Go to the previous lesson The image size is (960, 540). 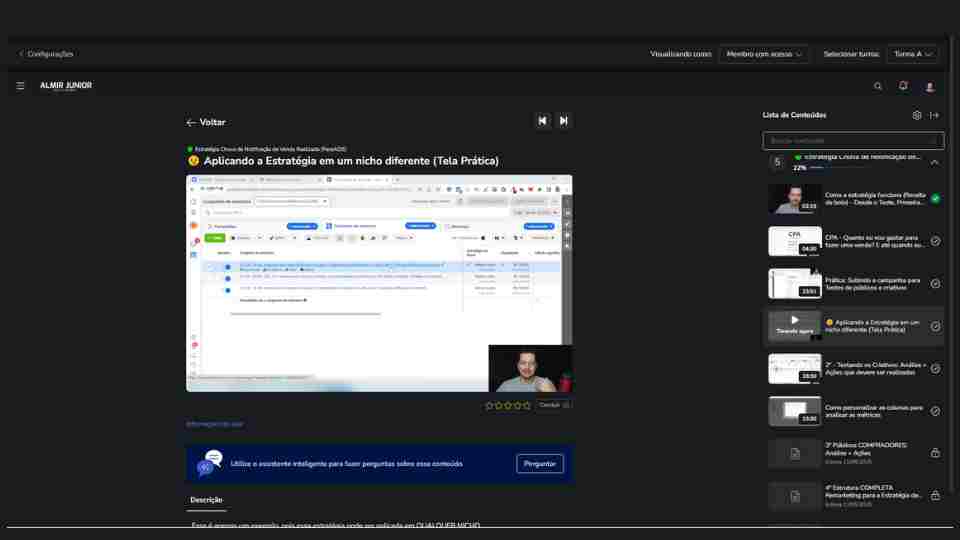coord(542,121)
